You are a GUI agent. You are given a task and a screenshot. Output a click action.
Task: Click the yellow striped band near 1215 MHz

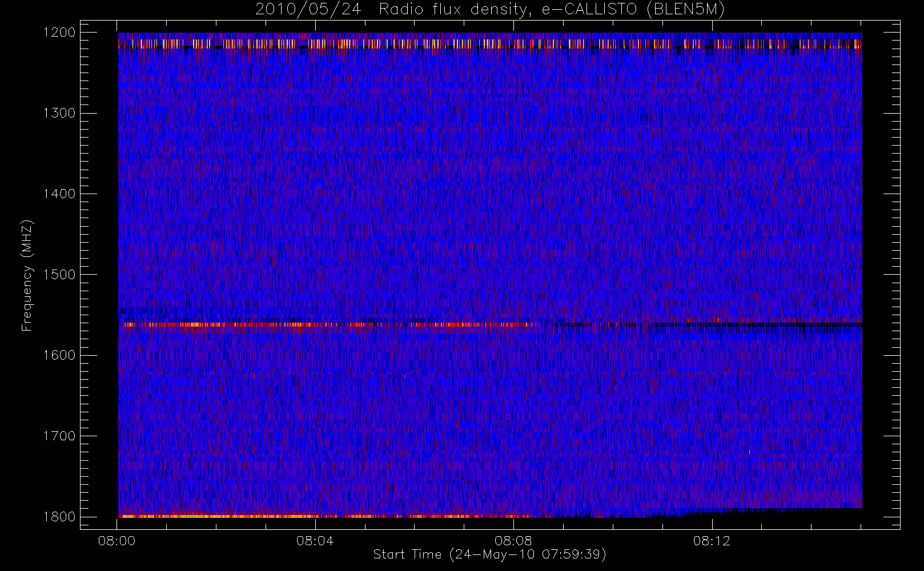coord(490,43)
